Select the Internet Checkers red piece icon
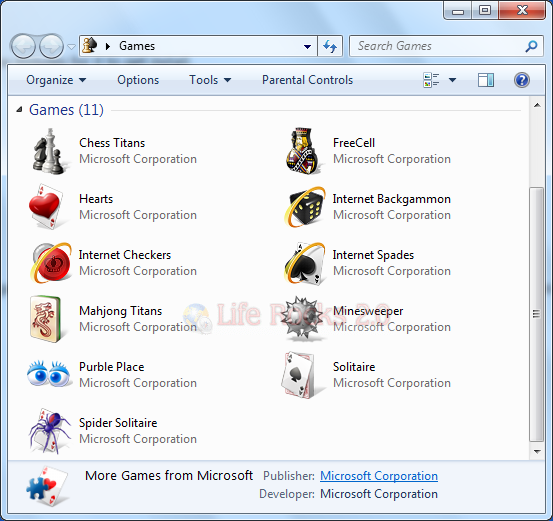The image size is (553, 521). click(x=51, y=262)
